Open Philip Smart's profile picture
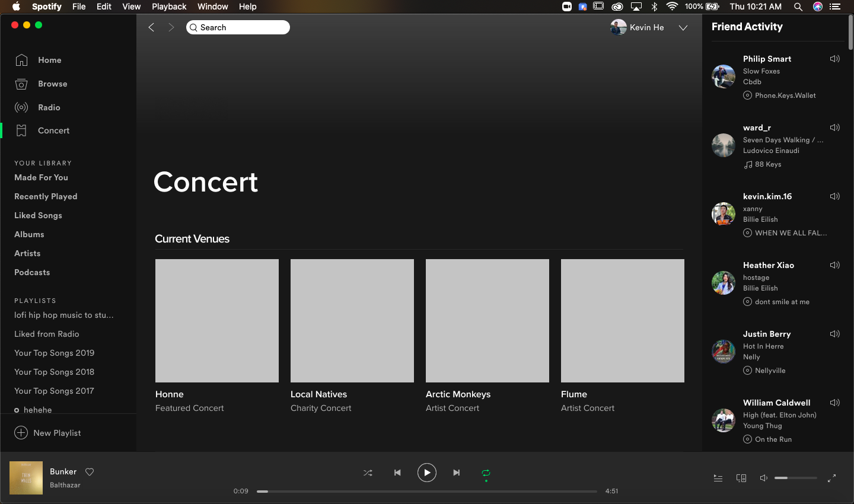 tap(724, 76)
